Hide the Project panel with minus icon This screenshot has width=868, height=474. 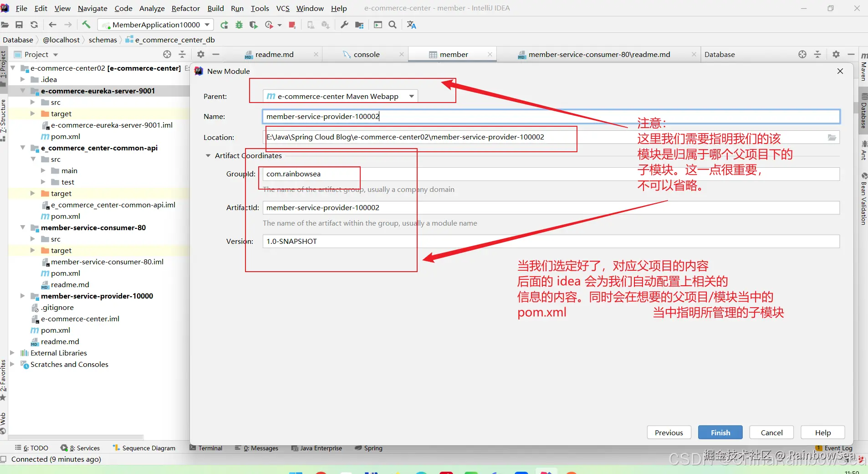216,54
